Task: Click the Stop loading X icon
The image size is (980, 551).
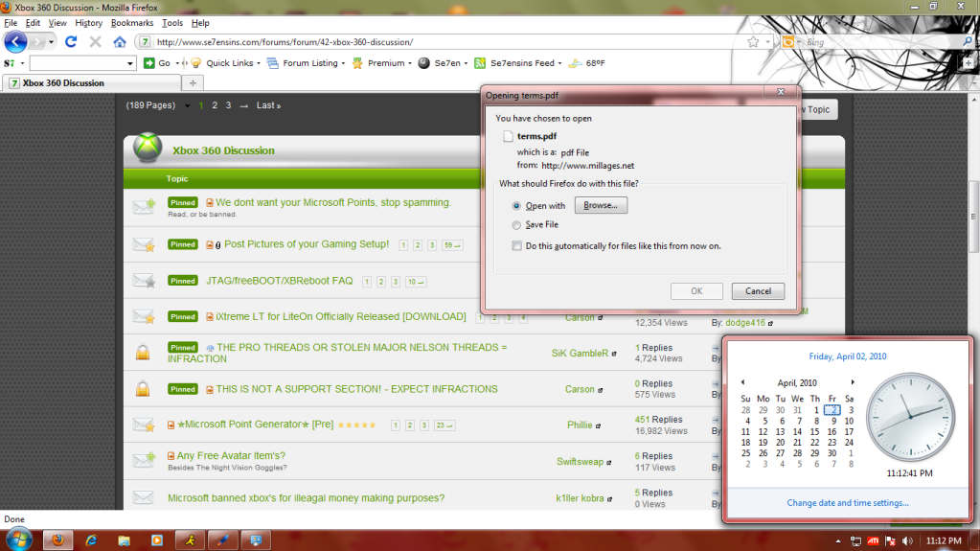Action: pyautogui.click(x=95, y=42)
